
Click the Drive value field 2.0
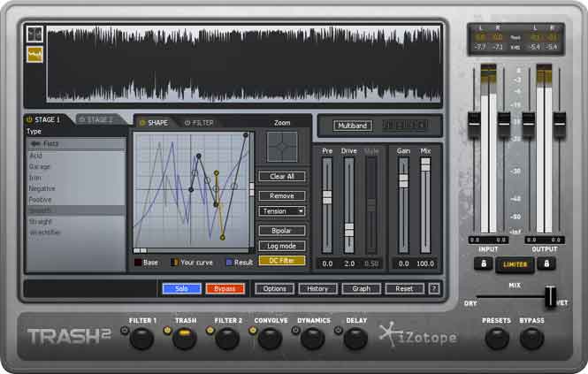click(349, 263)
